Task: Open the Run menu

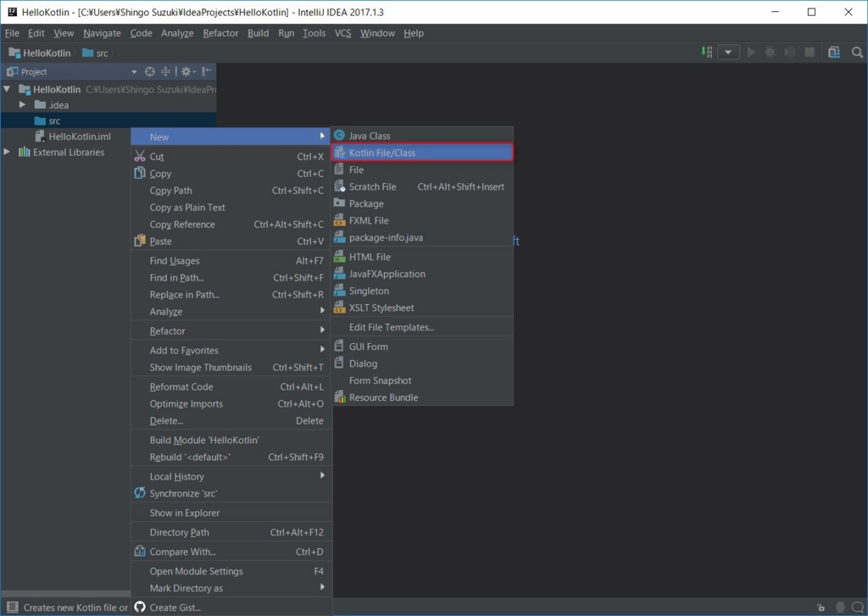Action: 287,33
